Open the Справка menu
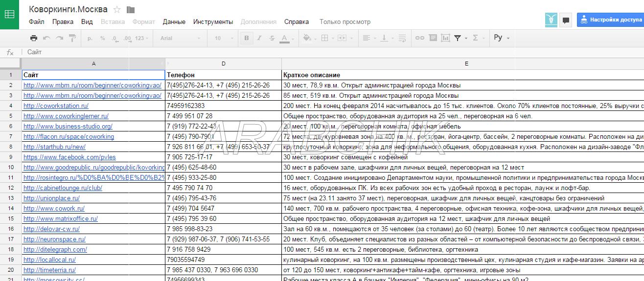644x281 pixels. click(297, 22)
